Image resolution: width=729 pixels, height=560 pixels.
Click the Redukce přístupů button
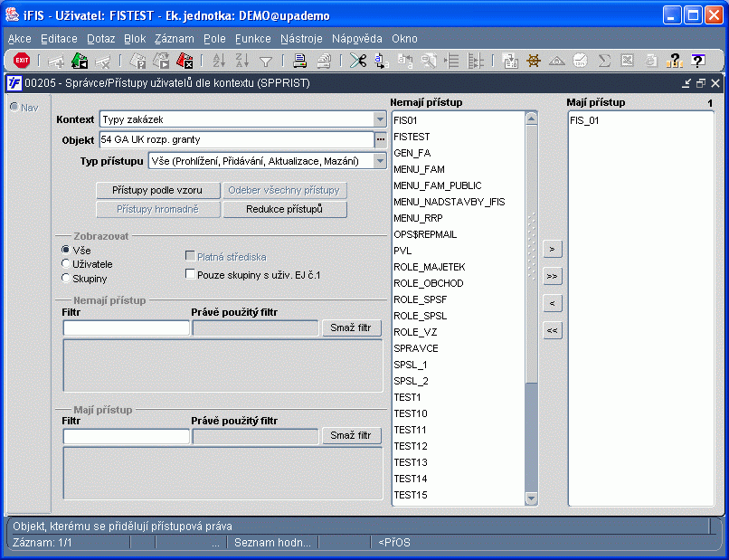point(285,209)
